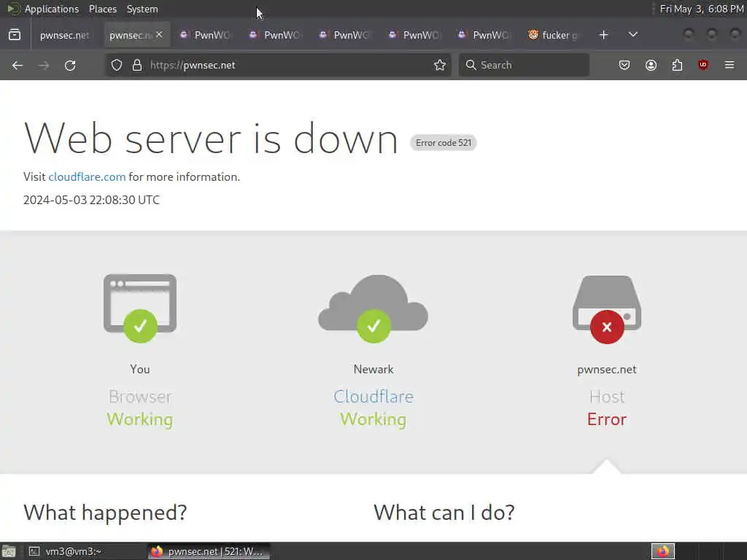Viewport: 747px width, 560px height.
Task: Click the show desktop icon in taskbar
Action: (x=9, y=551)
